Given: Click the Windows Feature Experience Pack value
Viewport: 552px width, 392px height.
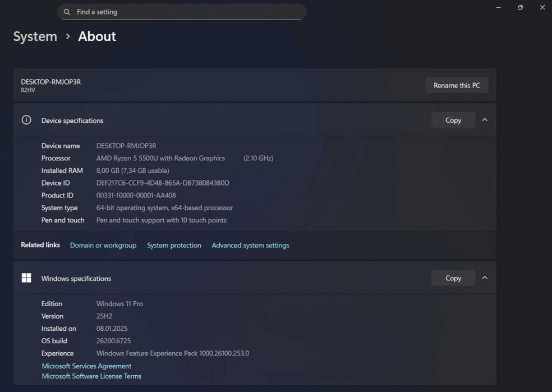Looking at the screenshot, I should point(173,353).
